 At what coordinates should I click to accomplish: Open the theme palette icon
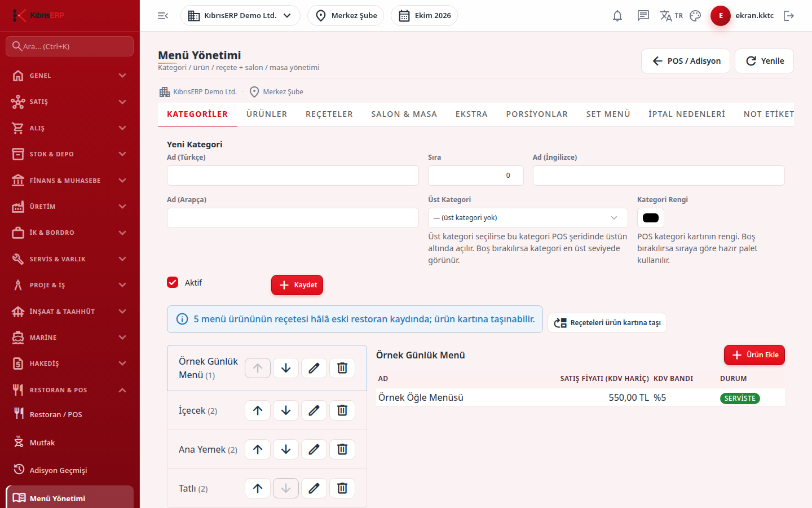click(695, 16)
